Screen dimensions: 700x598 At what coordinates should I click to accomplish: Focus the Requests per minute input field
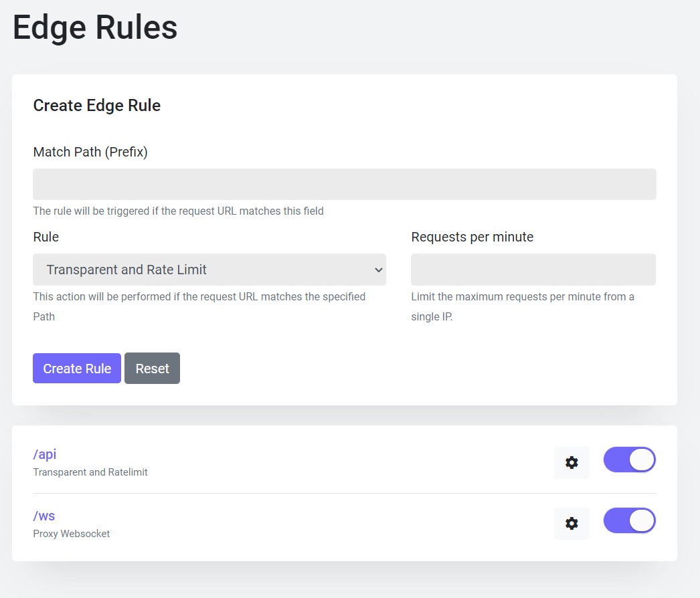(533, 270)
